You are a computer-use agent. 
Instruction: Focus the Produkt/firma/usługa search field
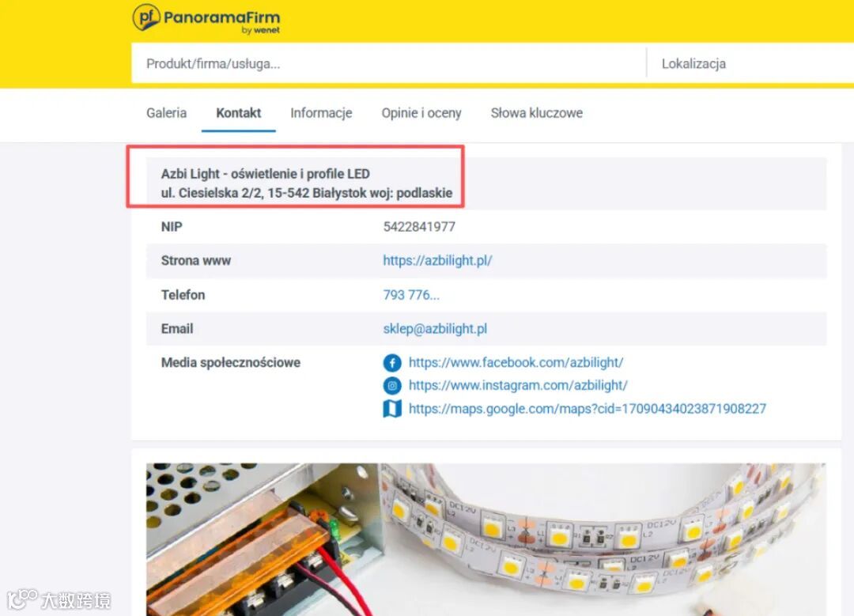(388, 63)
